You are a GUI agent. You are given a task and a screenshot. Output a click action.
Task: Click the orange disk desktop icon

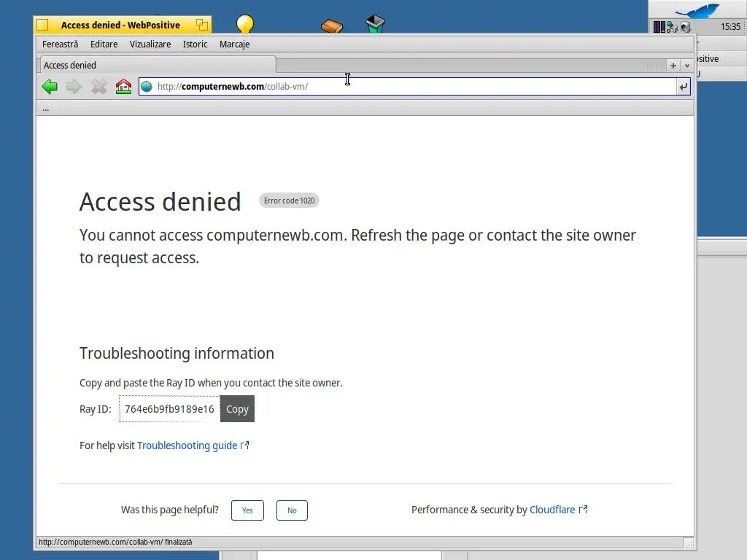tap(332, 26)
